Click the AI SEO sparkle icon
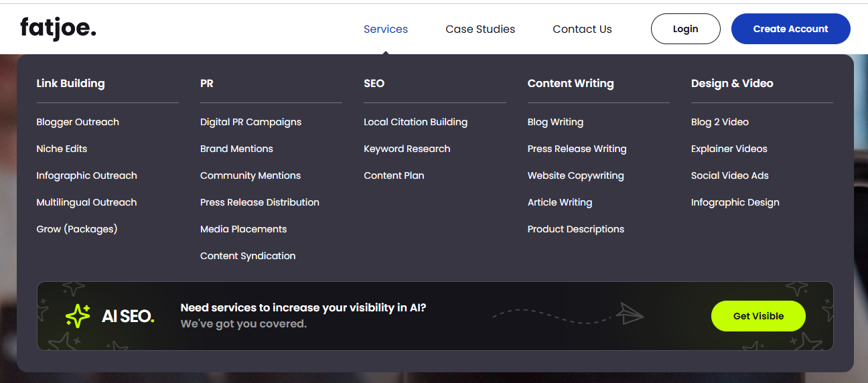This screenshot has height=383, width=868. [x=78, y=316]
